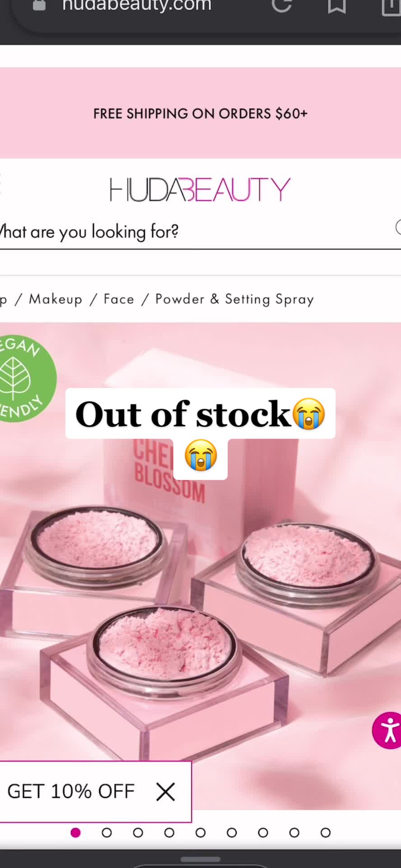401x868 pixels.
Task: Select the first carousel dot
Action: (75, 833)
